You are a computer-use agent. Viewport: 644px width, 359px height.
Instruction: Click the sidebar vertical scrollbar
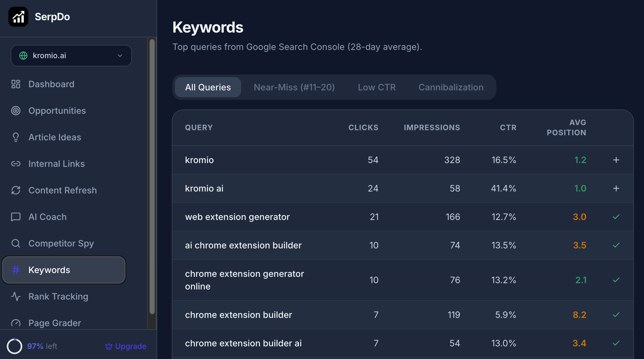(152, 176)
